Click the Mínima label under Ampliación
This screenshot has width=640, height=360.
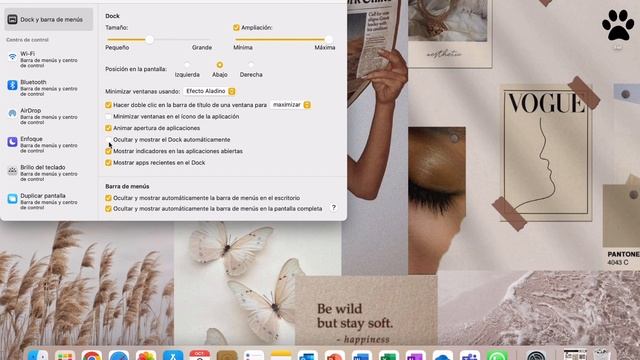point(243,47)
